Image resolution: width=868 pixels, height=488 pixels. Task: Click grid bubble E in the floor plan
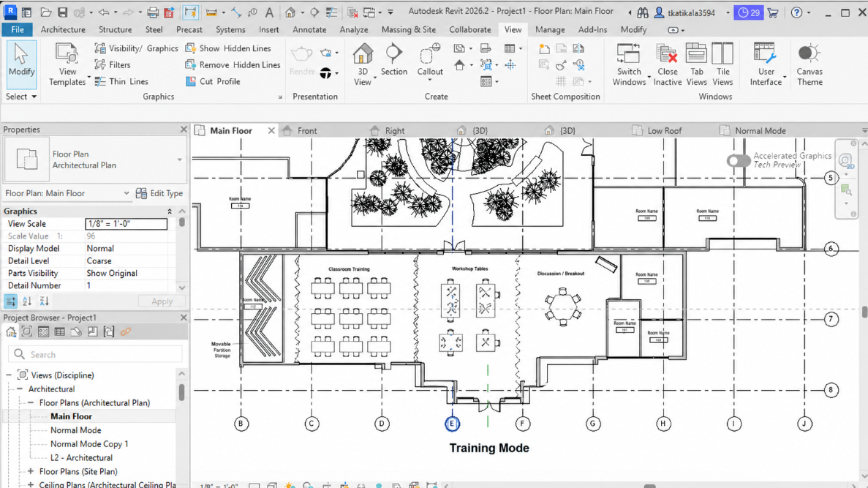point(452,424)
